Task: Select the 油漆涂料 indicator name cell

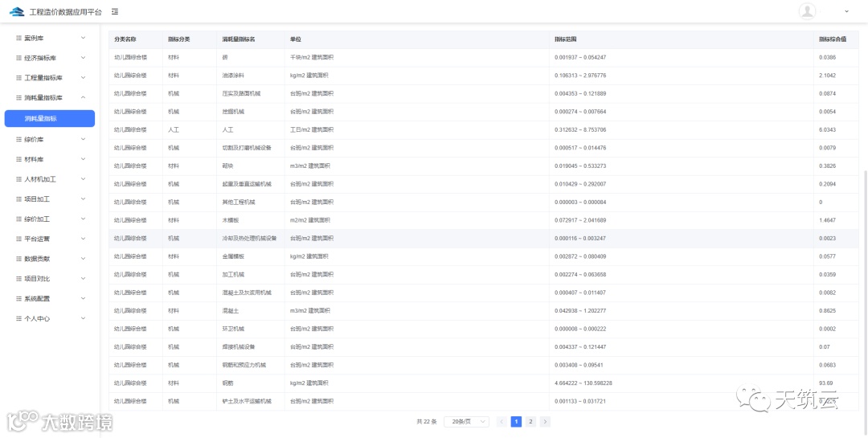Action: point(250,76)
